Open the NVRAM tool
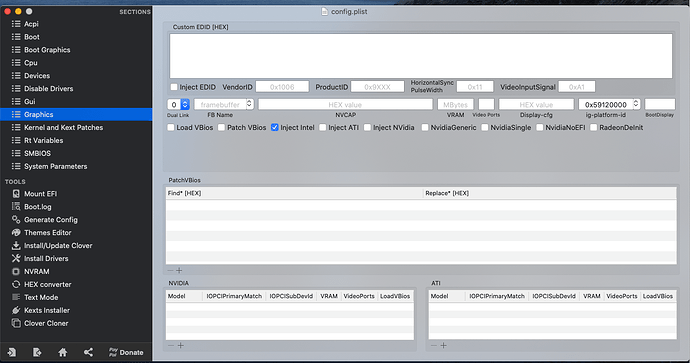Screen dimensions: 690x363 pos(37,271)
